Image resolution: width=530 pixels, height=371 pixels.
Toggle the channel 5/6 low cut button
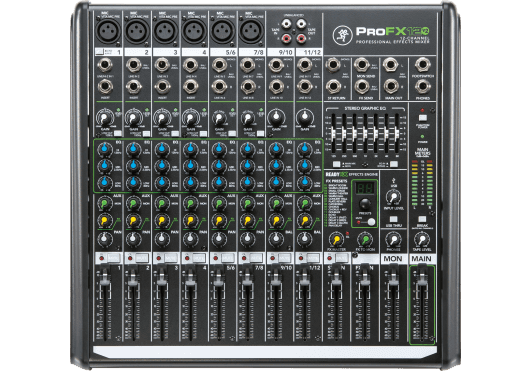pos(232,133)
